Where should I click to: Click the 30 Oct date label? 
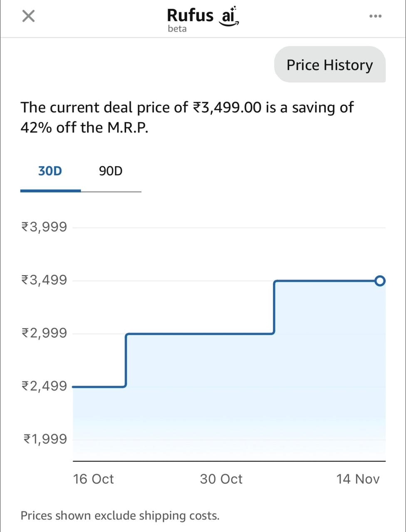pyautogui.click(x=221, y=479)
